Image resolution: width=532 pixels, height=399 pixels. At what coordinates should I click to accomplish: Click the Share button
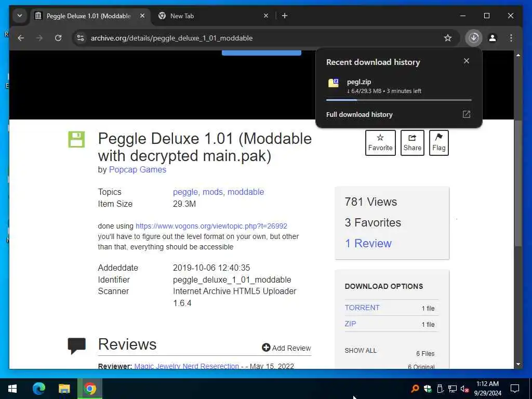tap(412, 143)
